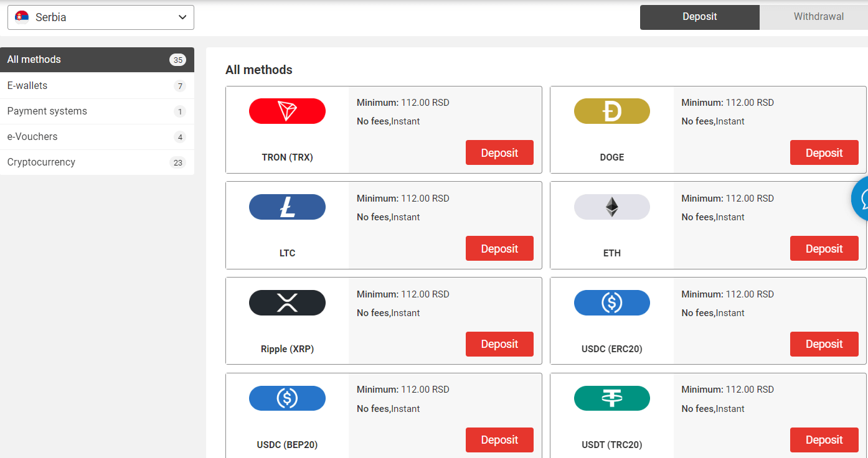Viewport: 868px width, 458px height.
Task: Click the USDT (TRC20) label text
Action: pyautogui.click(x=611, y=445)
